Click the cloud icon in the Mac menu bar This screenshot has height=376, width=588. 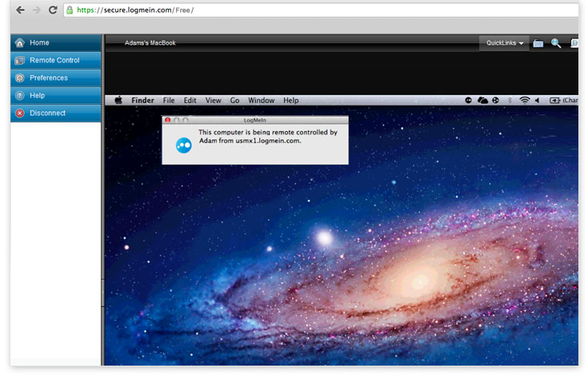482,100
